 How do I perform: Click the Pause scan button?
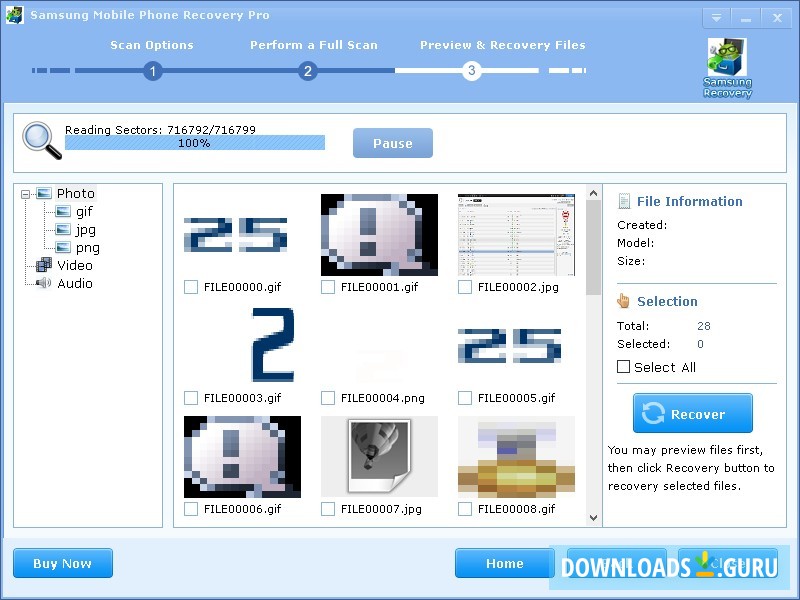(393, 143)
